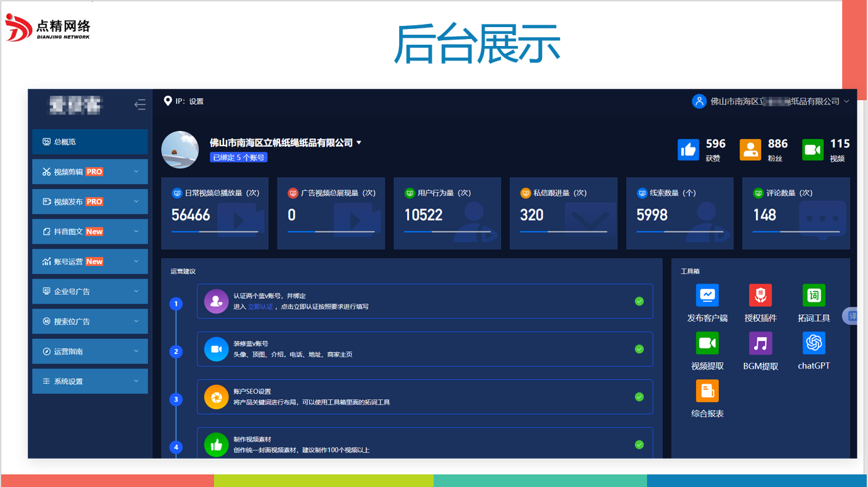The width and height of the screenshot is (868, 487).
Task: Expand the 视频剪辑 PRO menu chevron
Action: pyautogui.click(x=136, y=171)
